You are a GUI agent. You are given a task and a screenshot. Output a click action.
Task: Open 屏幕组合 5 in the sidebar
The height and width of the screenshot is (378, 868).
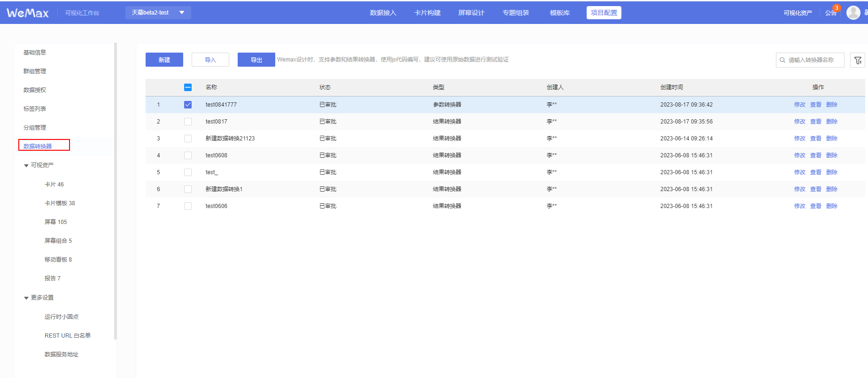(58, 241)
